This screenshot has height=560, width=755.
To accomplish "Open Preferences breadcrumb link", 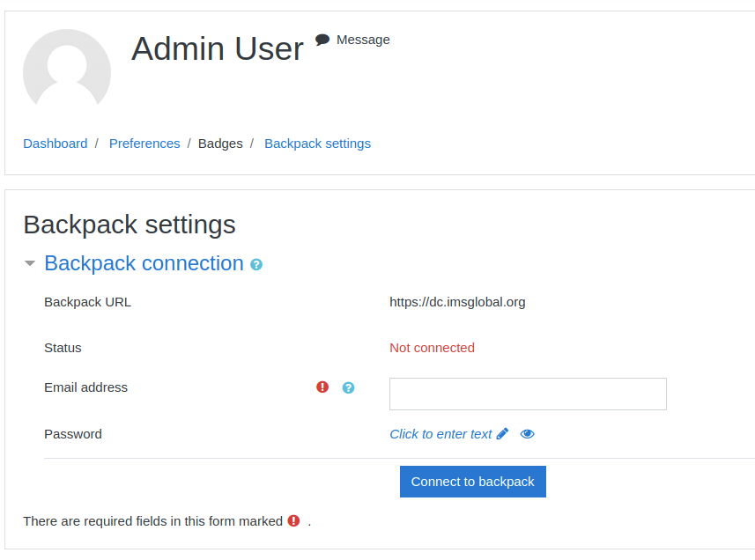I will pyautogui.click(x=144, y=144).
